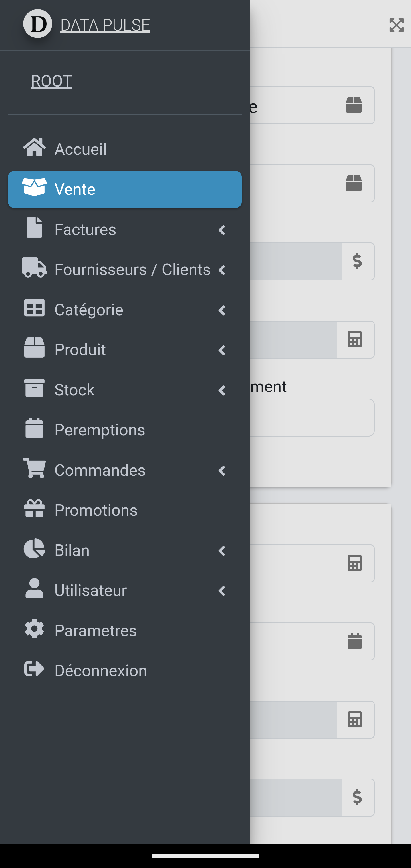Click the fullscreen expand arrows icon

pos(396,25)
